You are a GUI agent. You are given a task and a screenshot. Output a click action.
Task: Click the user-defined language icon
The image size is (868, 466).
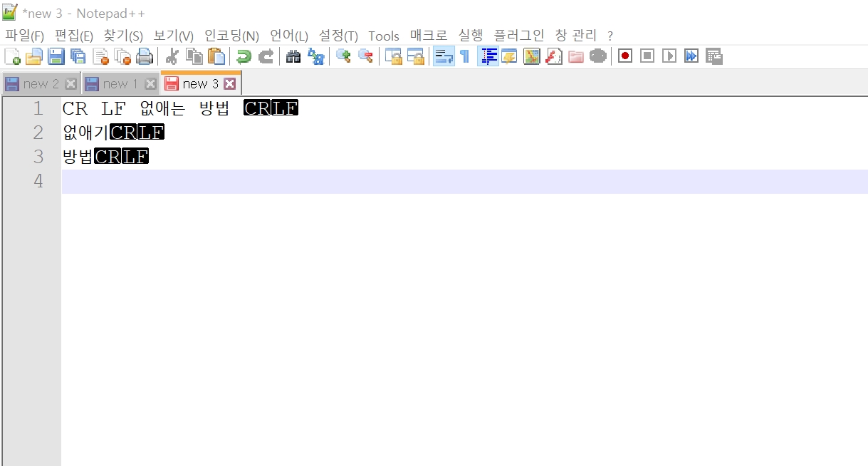[509, 56]
